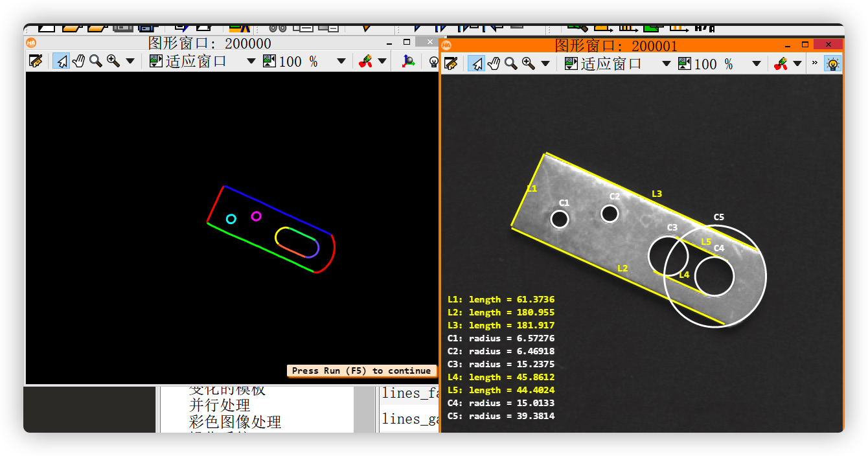Toggle the highlighted light bulb in window 200001
The height and width of the screenshot is (456, 868).
pyautogui.click(x=832, y=63)
